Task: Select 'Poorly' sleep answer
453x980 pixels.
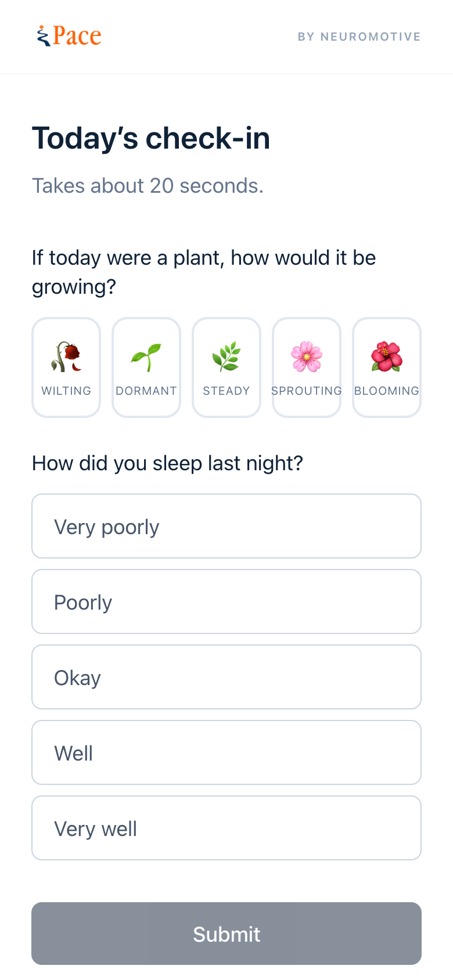Action: coord(227,601)
